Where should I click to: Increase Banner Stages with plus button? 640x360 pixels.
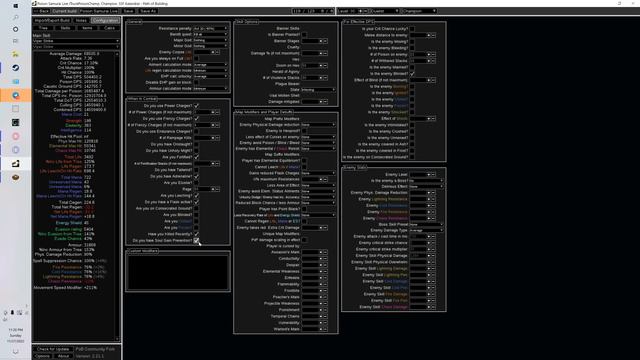click(x=321, y=41)
